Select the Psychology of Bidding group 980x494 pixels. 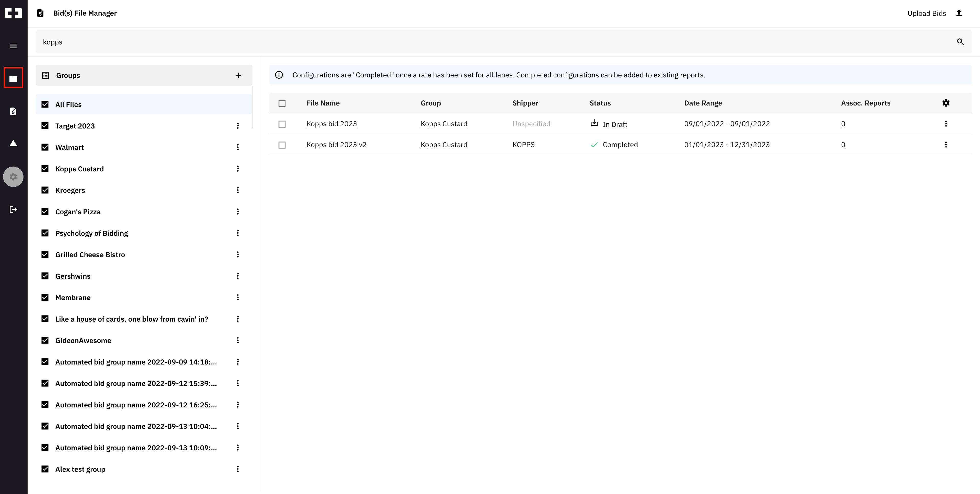(x=91, y=233)
